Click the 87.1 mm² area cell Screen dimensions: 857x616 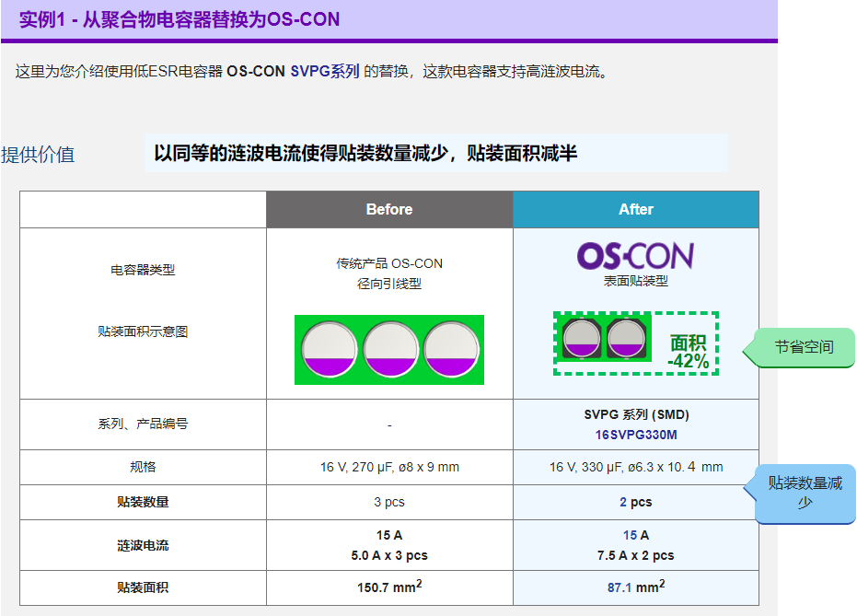coord(636,587)
